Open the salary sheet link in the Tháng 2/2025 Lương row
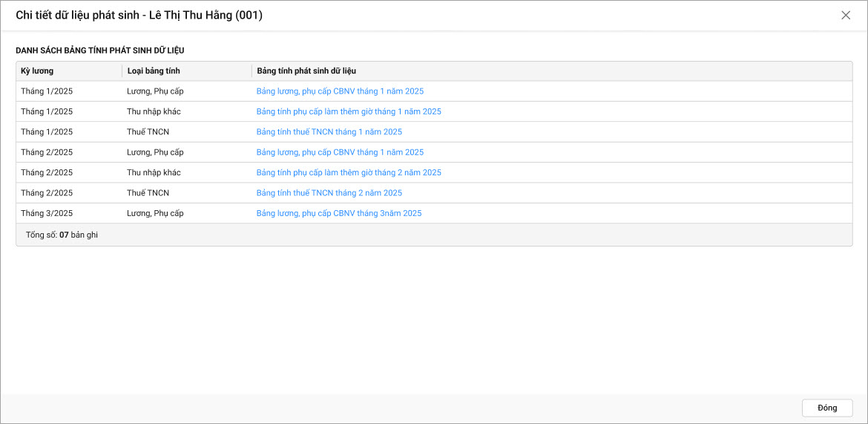Screen dimensions: 868x424 click(340, 152)
